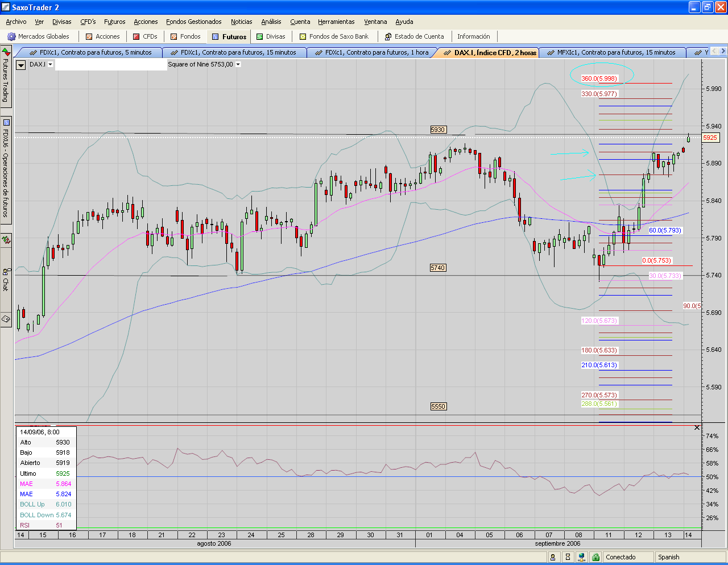Click the Mercados Globales toolbar button
728x565 pixels.
click(x=38, y=36)
